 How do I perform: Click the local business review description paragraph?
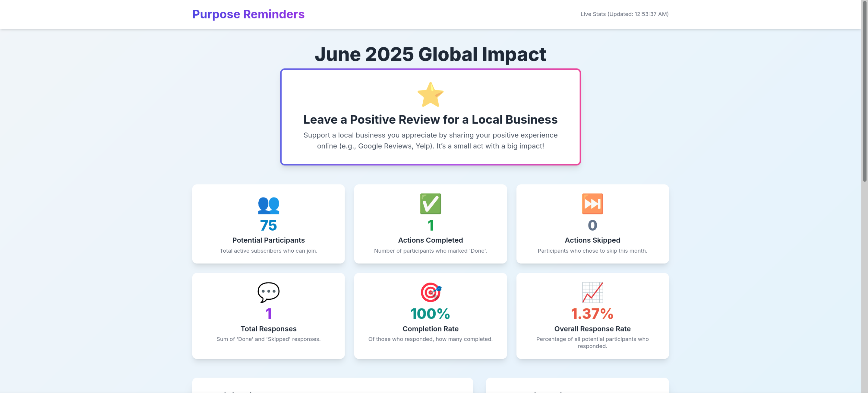pos(430,140)
